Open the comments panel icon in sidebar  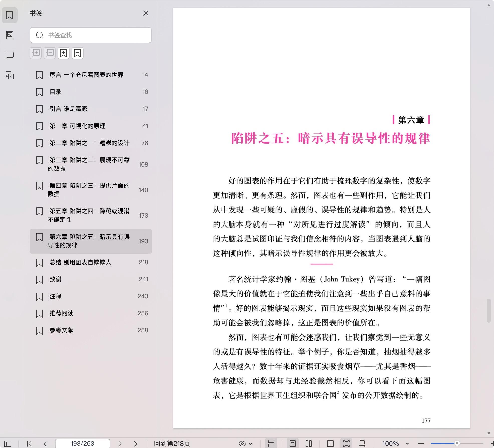point(10,55)
